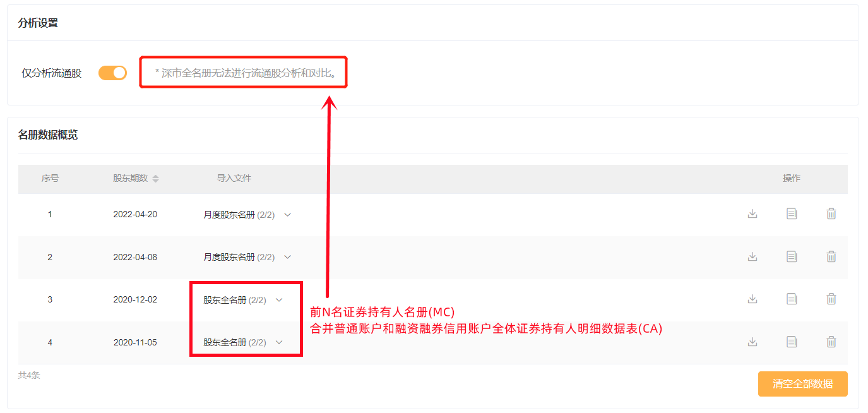Delete the 2020-12-02 register row

point(831,299)
